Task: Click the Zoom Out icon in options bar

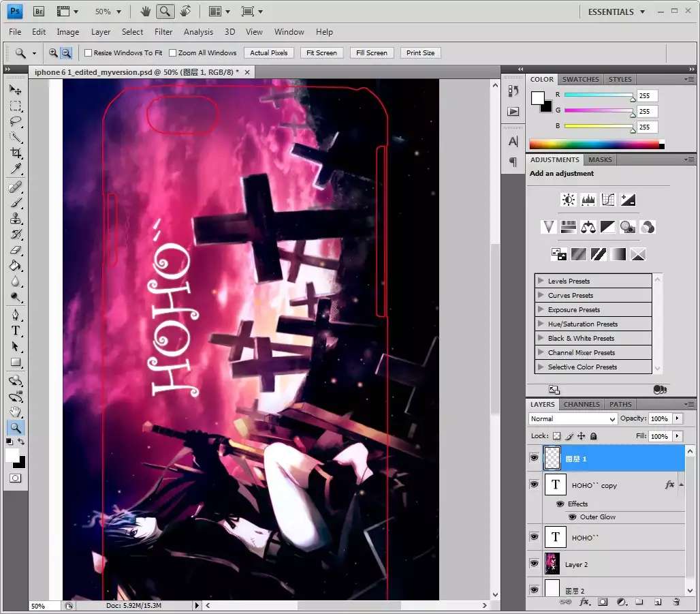Action: point(66,52)
